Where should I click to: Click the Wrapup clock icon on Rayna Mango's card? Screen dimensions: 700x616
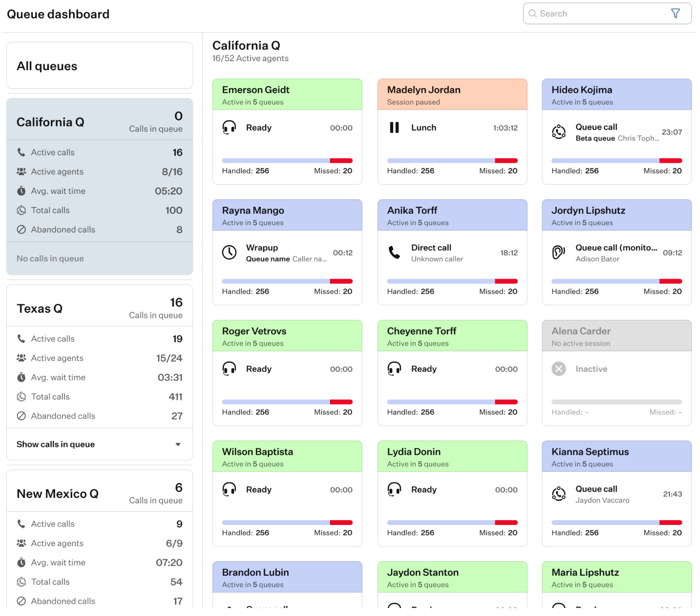(x=229, y=252)
